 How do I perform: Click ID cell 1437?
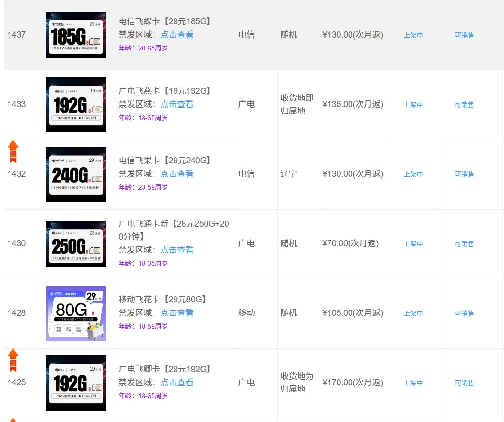(17, 35)
